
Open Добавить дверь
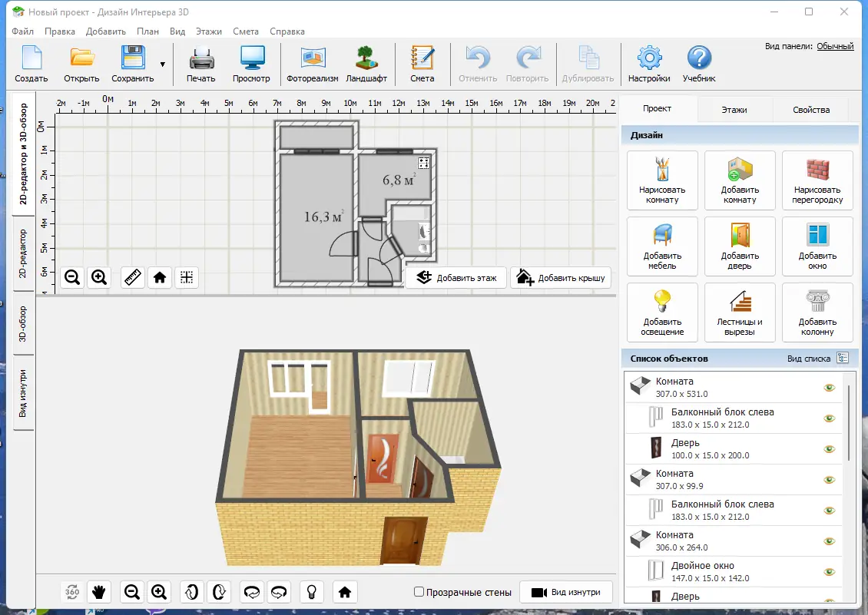[x=740, y=246]
